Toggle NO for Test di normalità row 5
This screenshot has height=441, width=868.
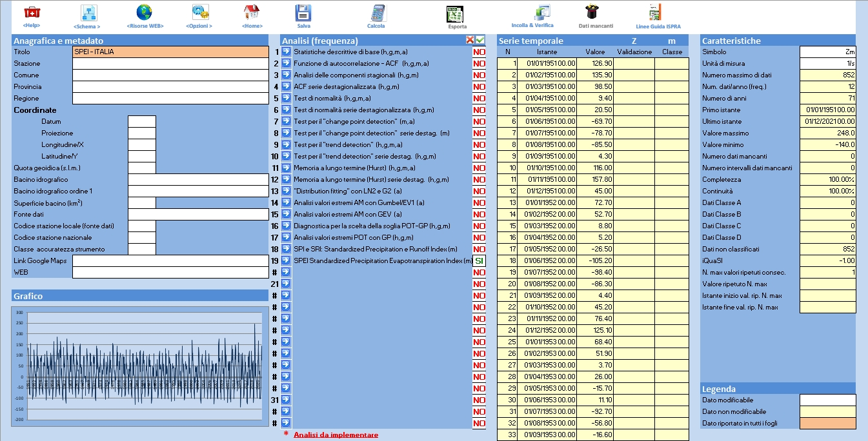click(x=479, y=99)
